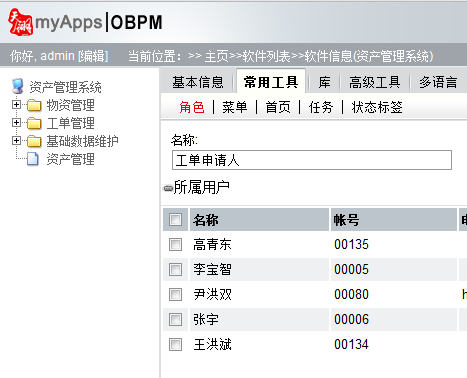Toggle the select-all checkbox in table header

click(x=175, y=220)
